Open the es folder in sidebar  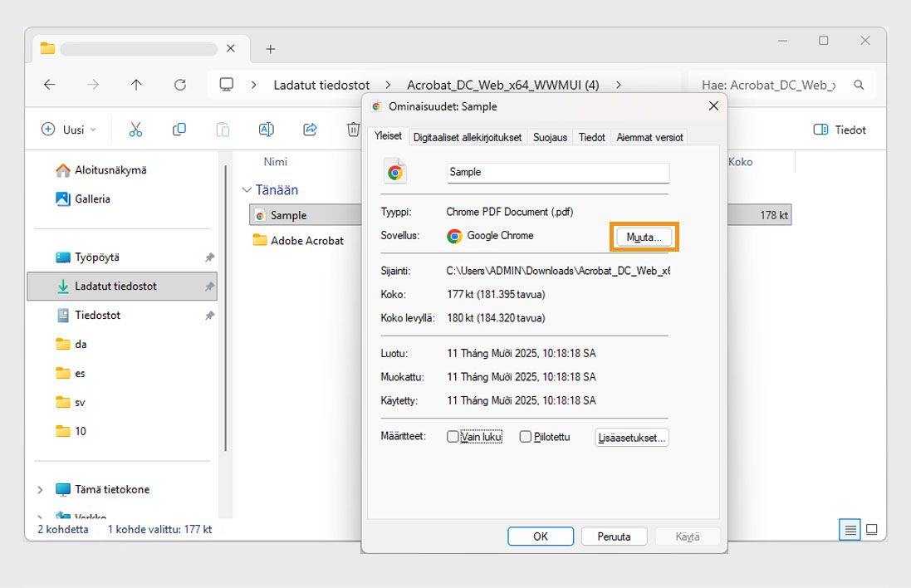[71, 374]
